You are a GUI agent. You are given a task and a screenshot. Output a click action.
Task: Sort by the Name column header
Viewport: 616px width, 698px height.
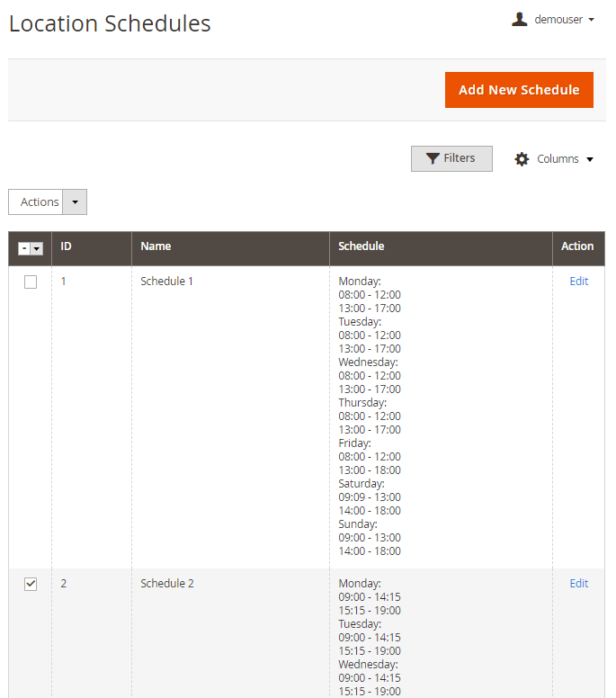156,246
